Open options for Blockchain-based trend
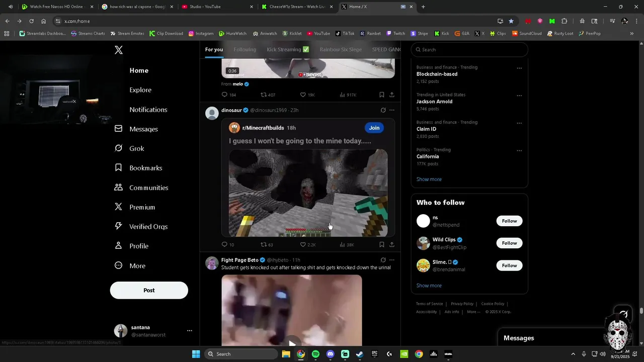 pos(519,68)
